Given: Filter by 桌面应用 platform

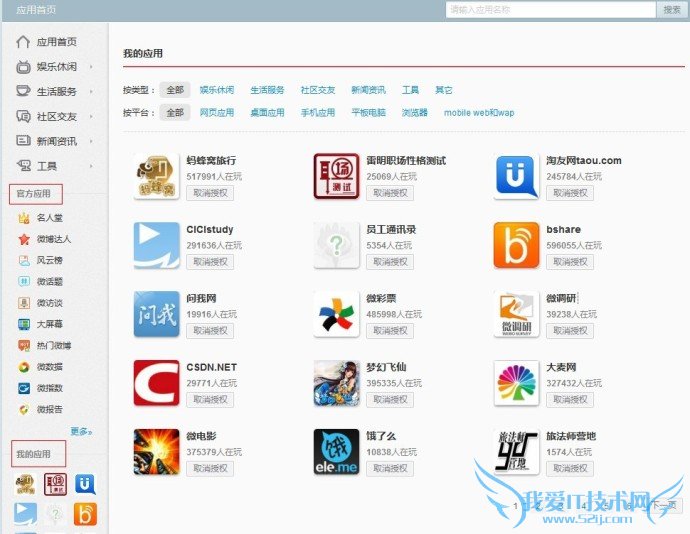Looking at the screenshot, I should [x=267, y=112].
